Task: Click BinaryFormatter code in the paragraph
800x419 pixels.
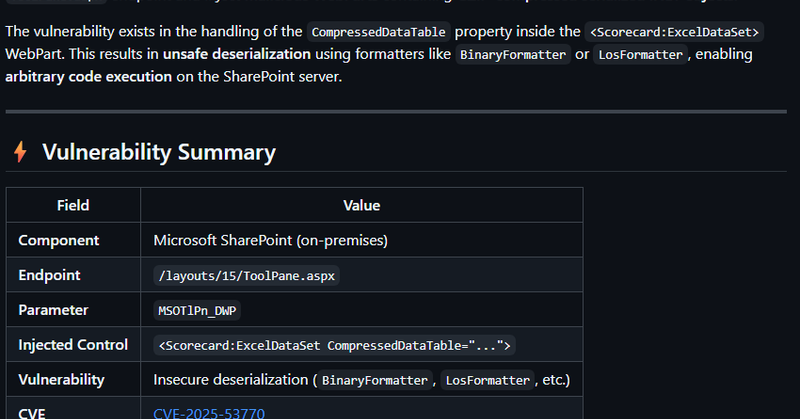Action: (x=513, y=54)
